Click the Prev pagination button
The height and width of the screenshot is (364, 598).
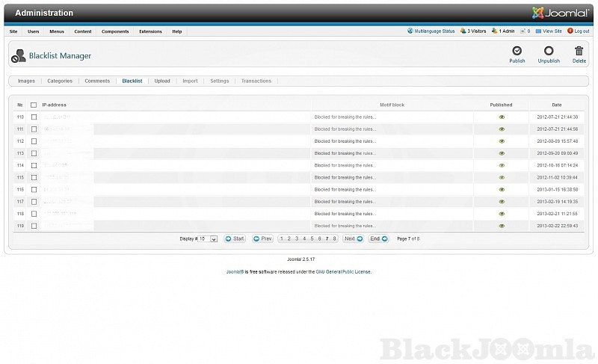(262, 239)
